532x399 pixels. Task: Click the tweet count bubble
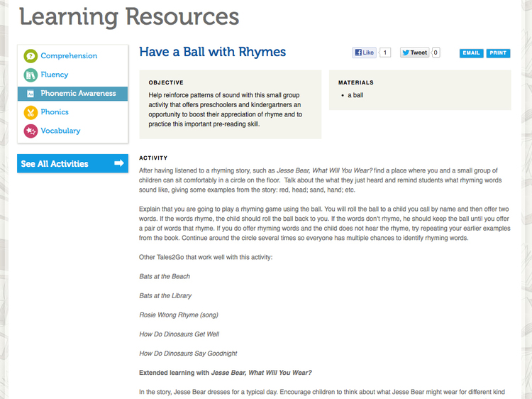coord(436,53)
